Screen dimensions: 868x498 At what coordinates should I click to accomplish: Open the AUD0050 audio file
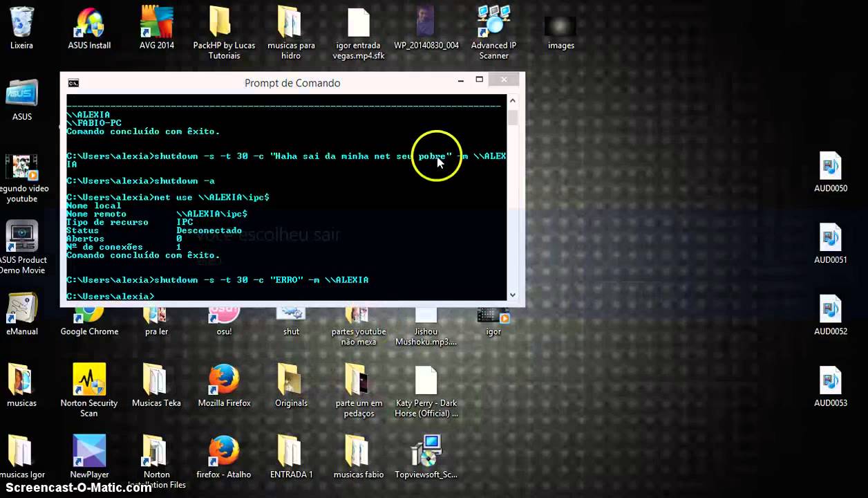pos(830,167)
